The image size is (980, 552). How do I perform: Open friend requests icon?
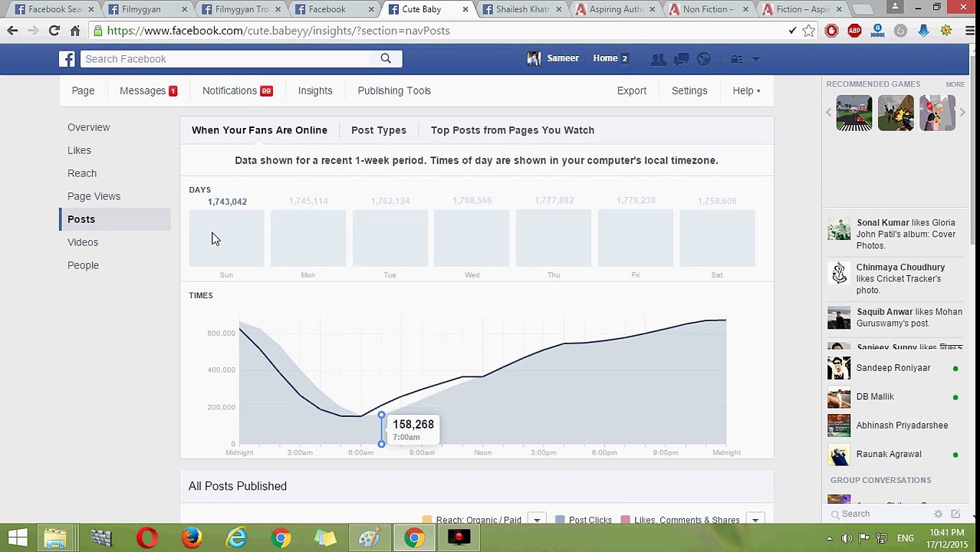pyautogui.click(x=658, y=59)
